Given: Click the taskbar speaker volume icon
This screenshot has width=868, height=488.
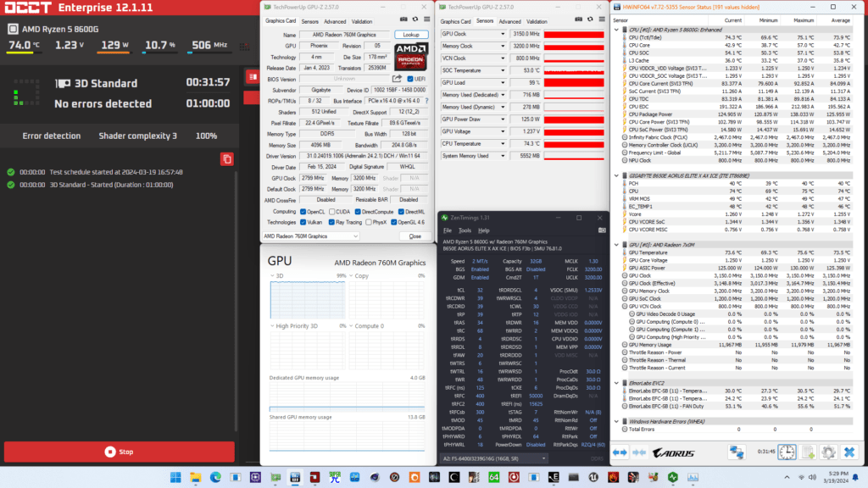Looking at the screenshot, I should pos(812,477).
